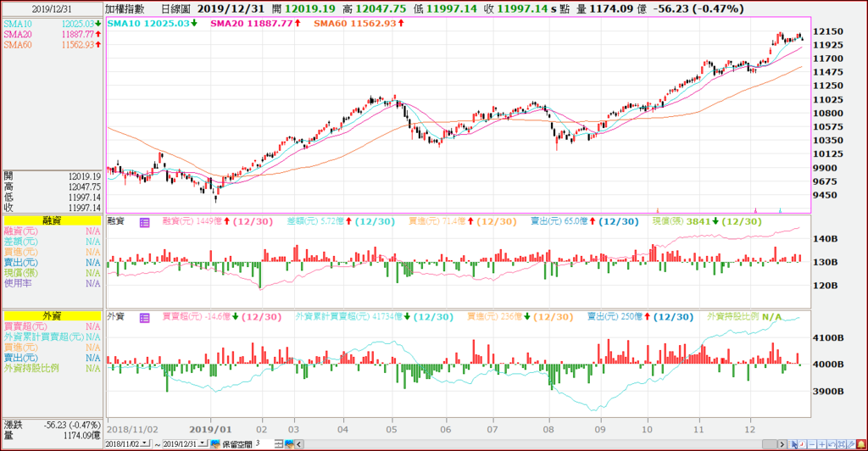Click the SMA20 11887.77 chart legend
The image size is (868, 451).
pyautogui.click(x=255, y=23)
